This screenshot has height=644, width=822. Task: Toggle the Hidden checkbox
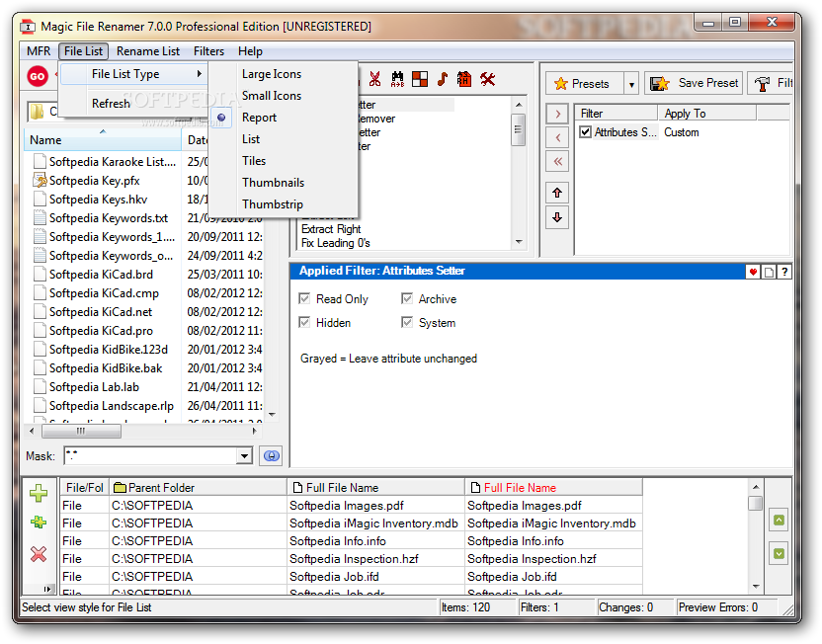tap(304, 322)
